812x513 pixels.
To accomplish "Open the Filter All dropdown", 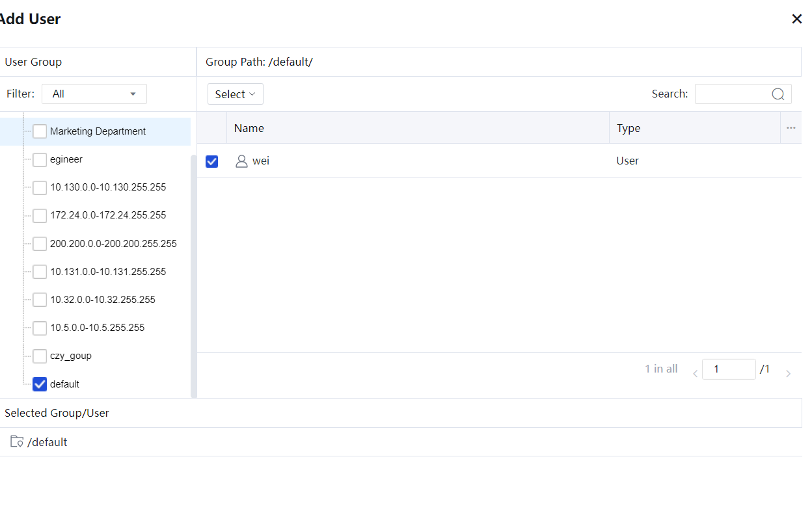I will point(94,94).
